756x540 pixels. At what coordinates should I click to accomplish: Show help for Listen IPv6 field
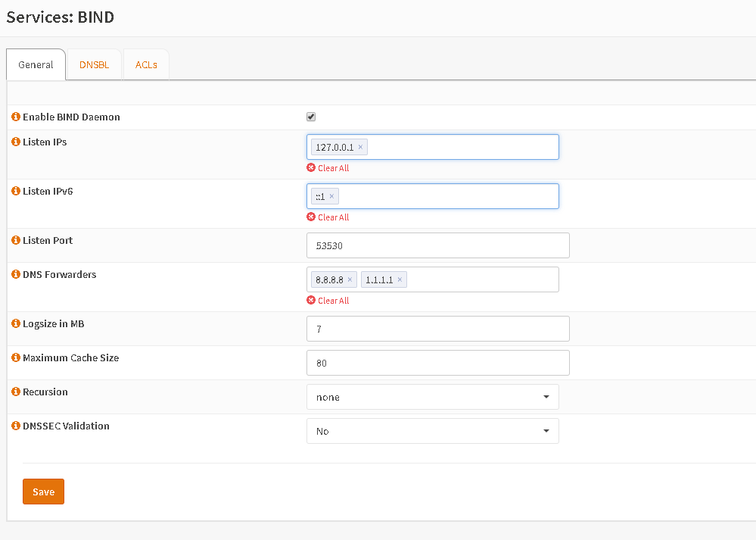16,192
